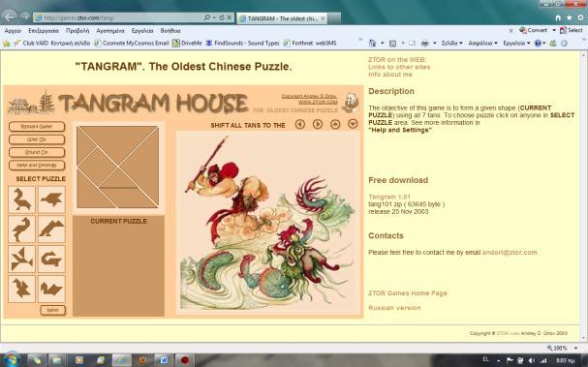
Task: Click the browser Forward arrow
Action: coord(25,16)
